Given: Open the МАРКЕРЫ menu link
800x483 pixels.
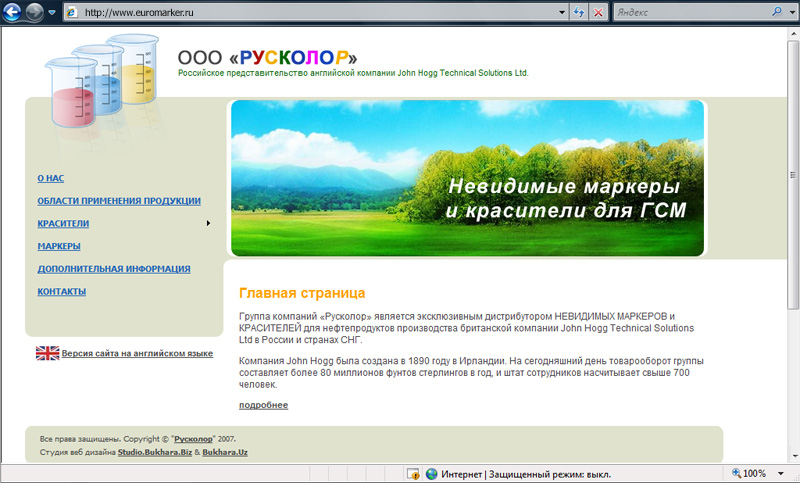Looking at the screenshot, I should tap(59, 246).
